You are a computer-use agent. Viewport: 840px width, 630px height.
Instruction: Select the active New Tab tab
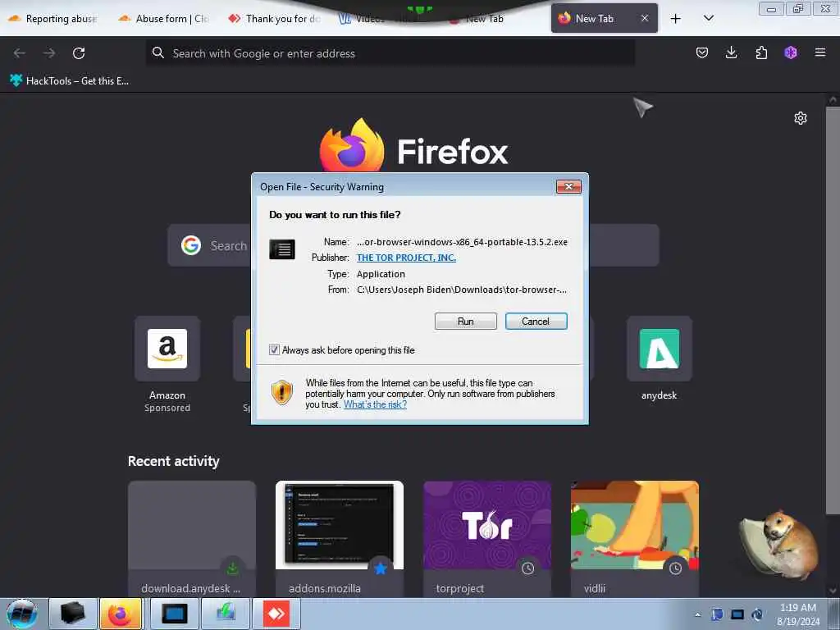click(594, 19)
